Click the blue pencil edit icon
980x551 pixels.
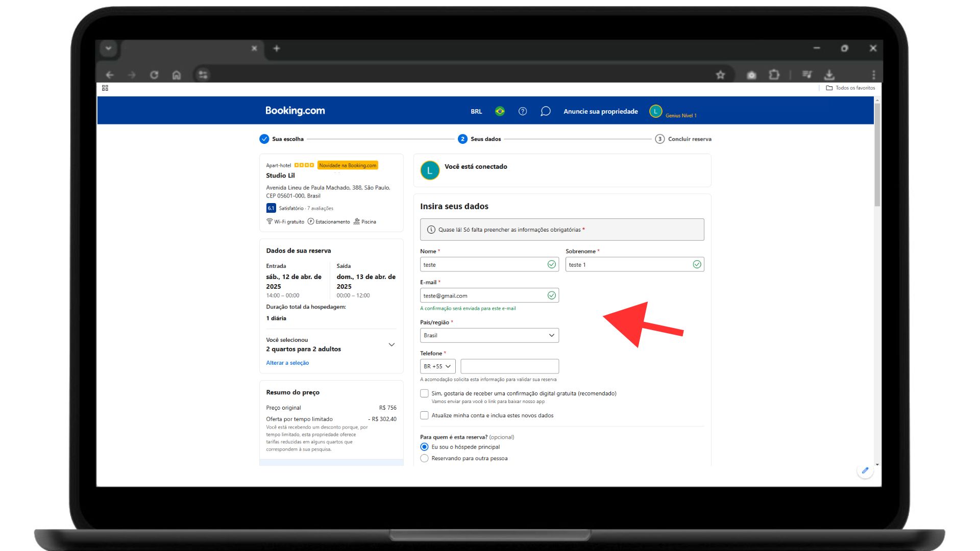point(865,470)
